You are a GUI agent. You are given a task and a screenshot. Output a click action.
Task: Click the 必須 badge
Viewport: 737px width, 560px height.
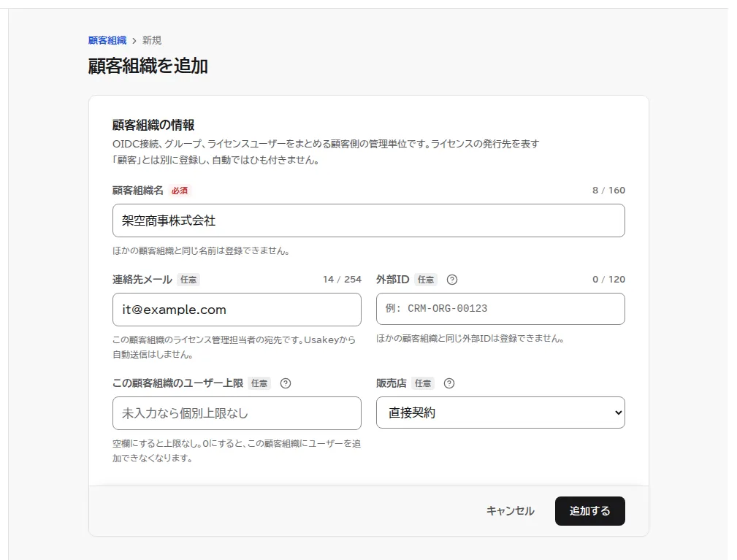[180, 191]
